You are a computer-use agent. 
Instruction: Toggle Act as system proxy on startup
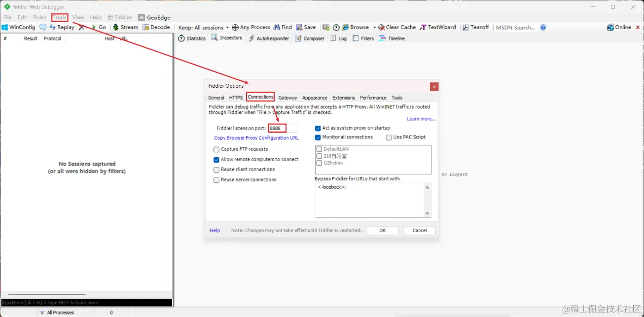pyautogui.click(x=318, y=128)
